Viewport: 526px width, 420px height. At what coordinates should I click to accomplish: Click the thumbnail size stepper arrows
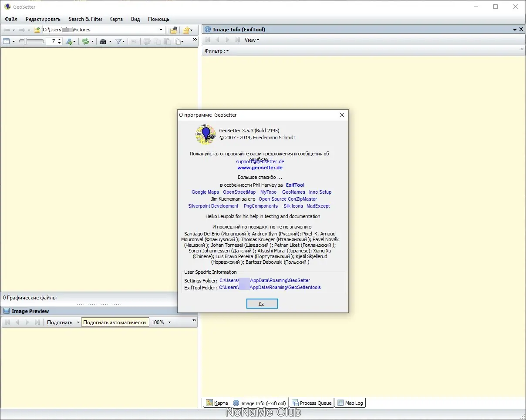(x=60, y=41)
